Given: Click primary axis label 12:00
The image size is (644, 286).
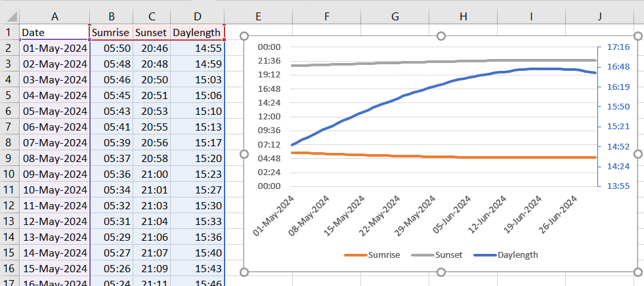Looking at the screenshot, I should tap(269, 117).
